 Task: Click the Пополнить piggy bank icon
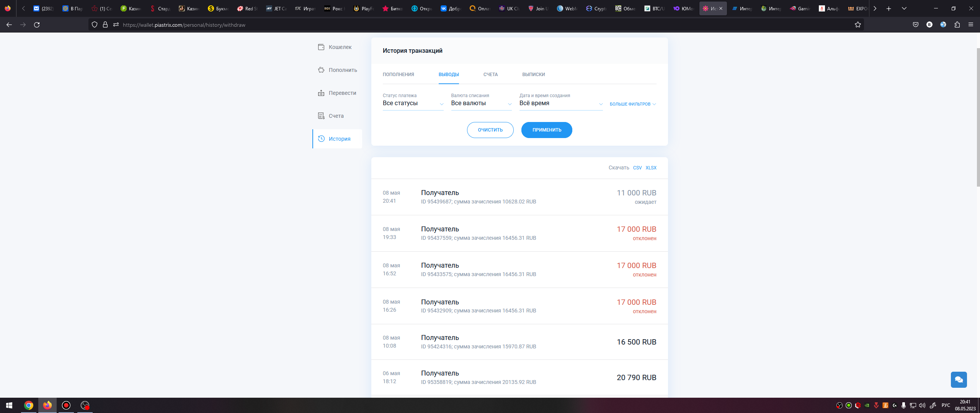[321, 70]
